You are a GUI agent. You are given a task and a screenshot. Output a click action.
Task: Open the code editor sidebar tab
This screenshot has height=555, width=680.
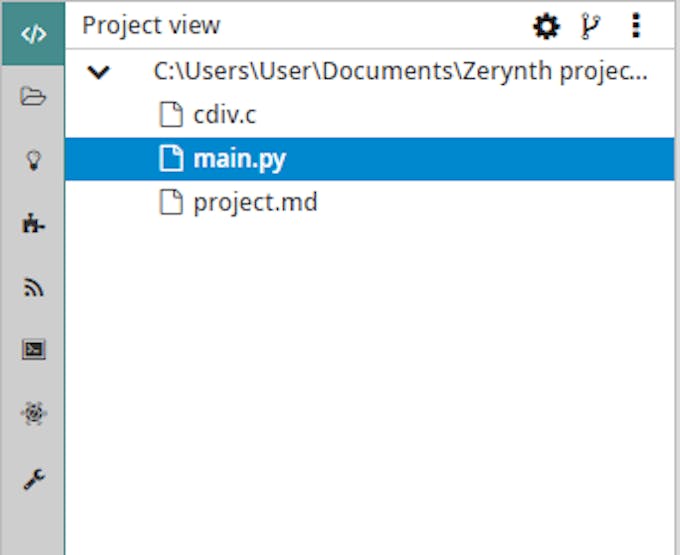click(33, 34)
